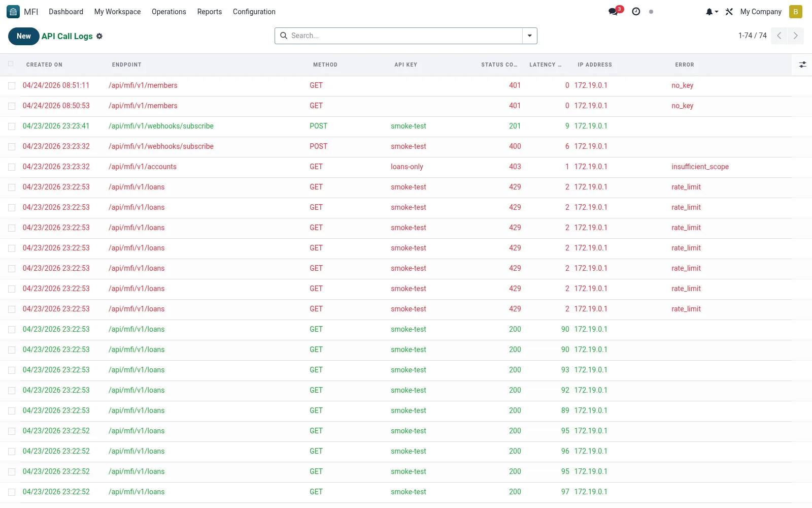Click the API Call Logs breadcrumb title
This screenshot has width=812, height=508.
67,36
